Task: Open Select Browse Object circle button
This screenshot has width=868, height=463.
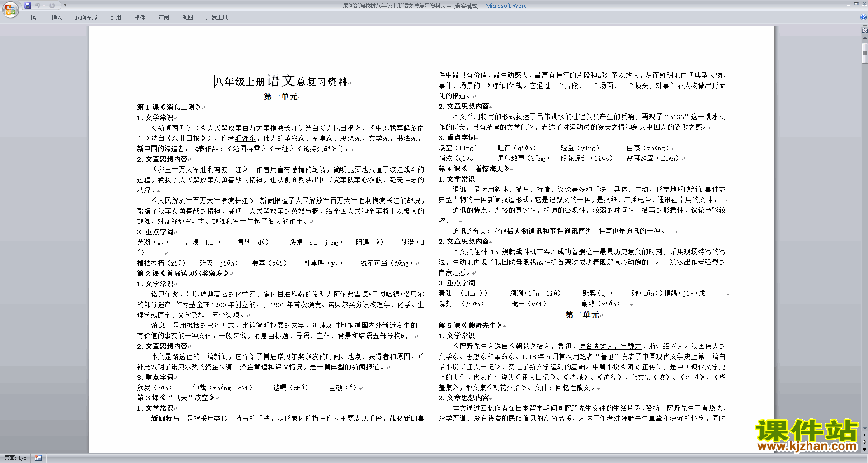Action: pos(865,442)
